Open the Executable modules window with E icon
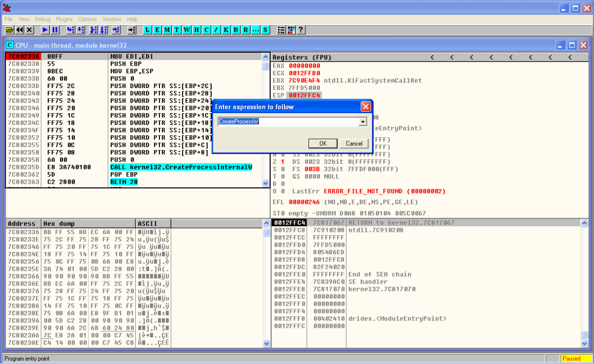Screen dimensions: 594x364 coord(157,30)
